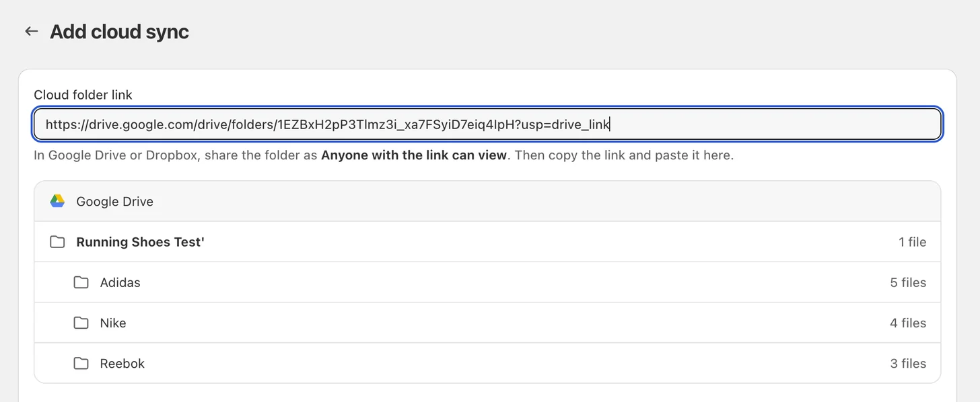Select the Nike folder name
The width and height of the screenshot is (980, 402).
[113, 323]
